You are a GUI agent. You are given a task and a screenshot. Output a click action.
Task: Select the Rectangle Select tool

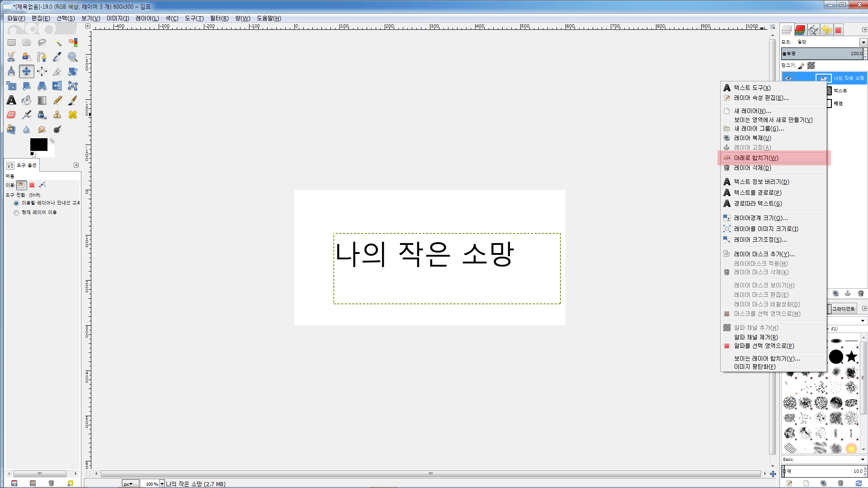(11, 42)
